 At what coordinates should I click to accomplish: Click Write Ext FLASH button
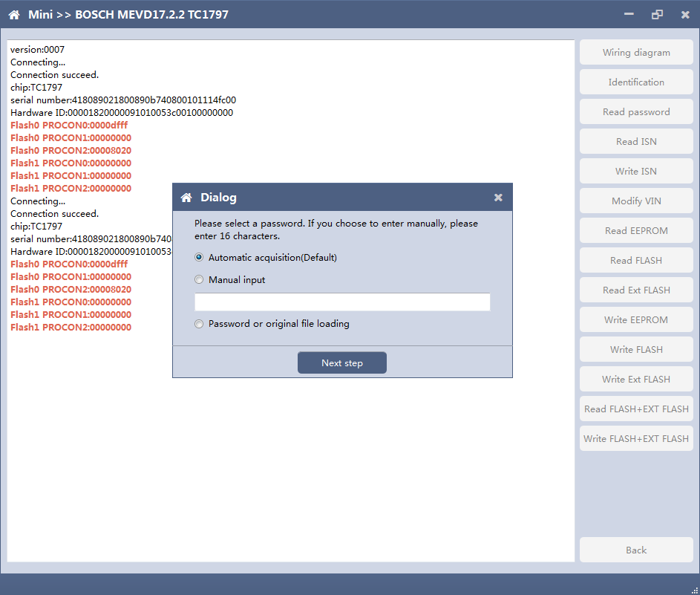pos(636,380)
